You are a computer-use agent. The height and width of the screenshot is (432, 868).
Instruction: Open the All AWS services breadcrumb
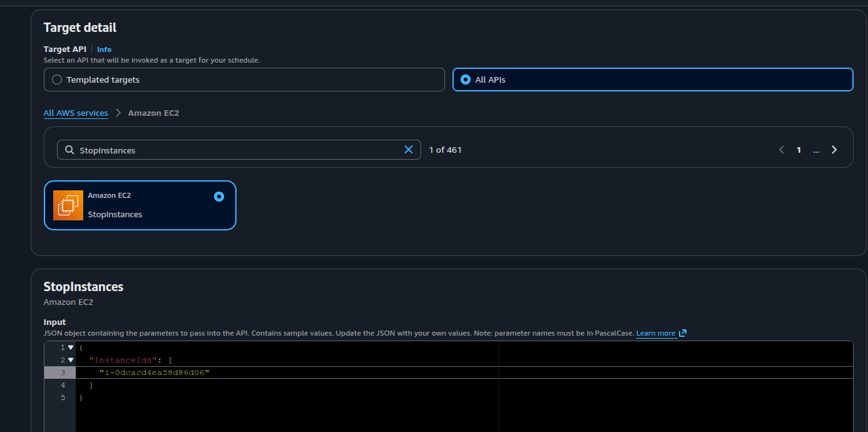pyautogui.click(x=76, y=113)
